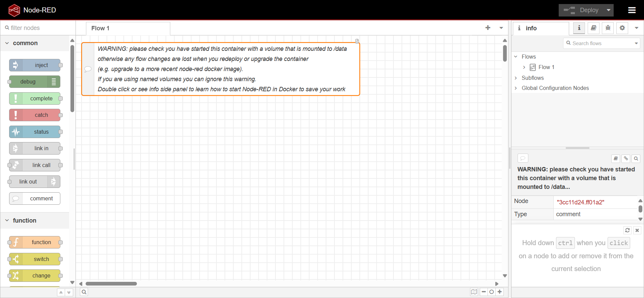Open the debug messages sidebar tab
644x298 pixels.
[608, 28]
